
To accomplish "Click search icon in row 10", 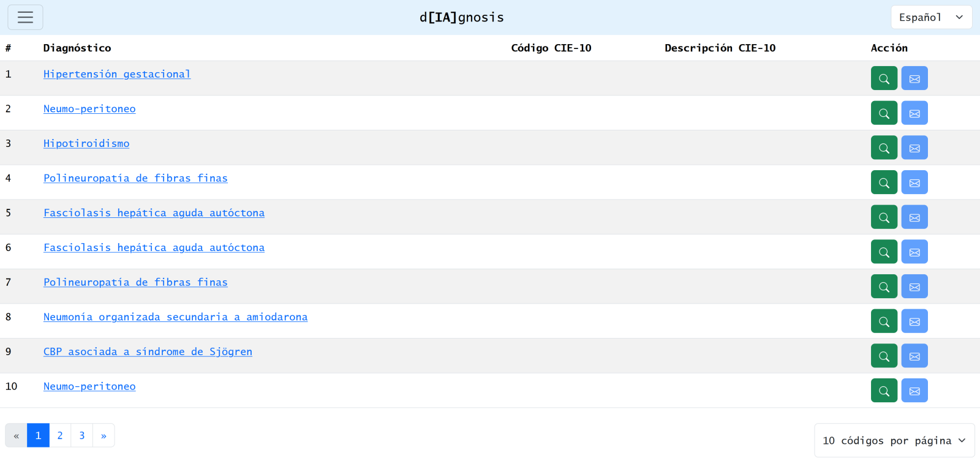I will tap(884, 391).
